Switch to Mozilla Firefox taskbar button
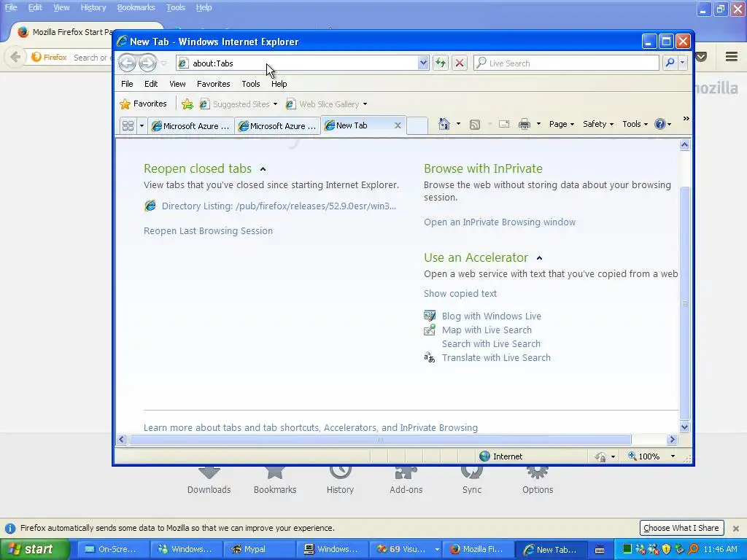Image resolution: width=747 pixels, height=560 pixels. pyautogui.click(x=479, y=549)
